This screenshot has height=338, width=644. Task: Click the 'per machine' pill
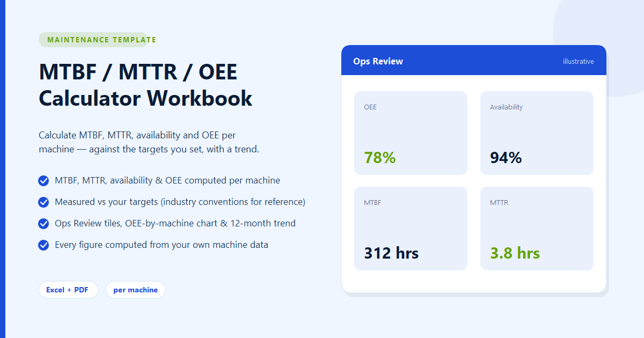point(135,290)
